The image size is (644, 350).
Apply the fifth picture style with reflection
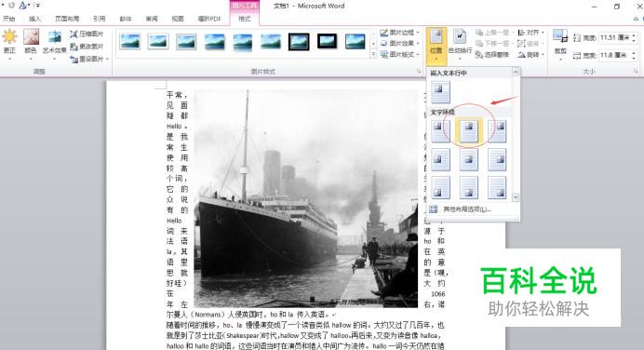click(242, 42)
